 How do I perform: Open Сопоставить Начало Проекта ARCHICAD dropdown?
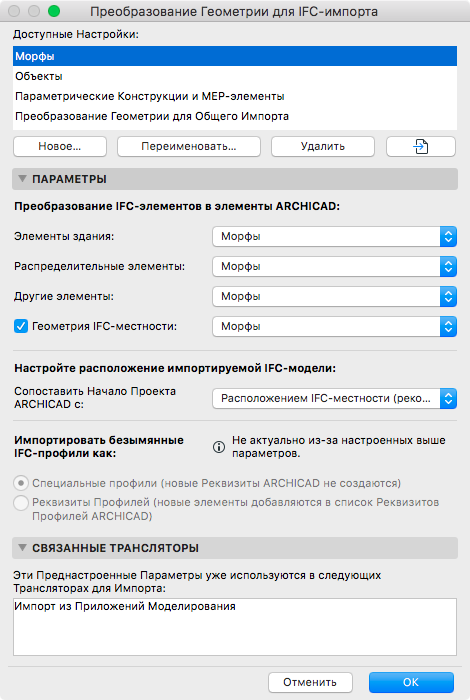point(334,398)
